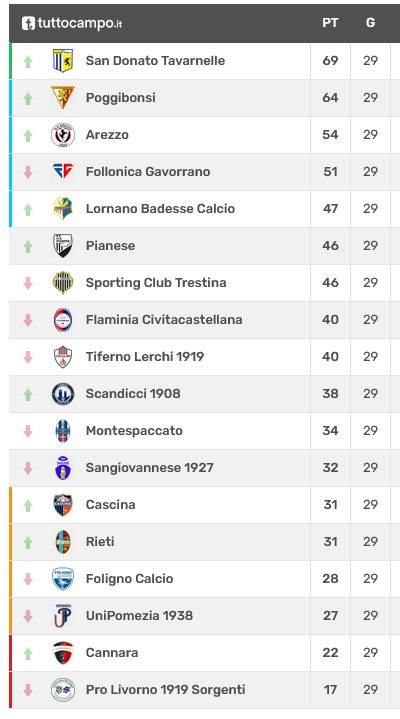Open the Pianese team page
400x719 pixels.
point(111,246)
